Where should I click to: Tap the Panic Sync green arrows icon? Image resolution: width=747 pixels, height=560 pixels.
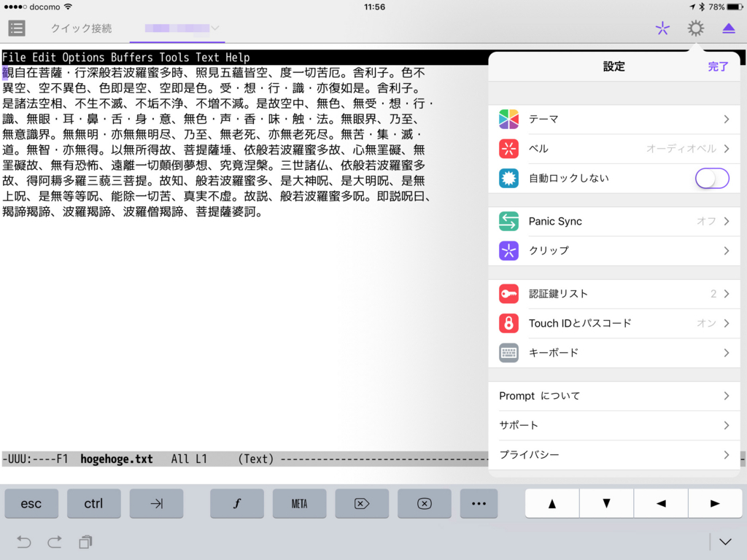(x=508, y=222)
